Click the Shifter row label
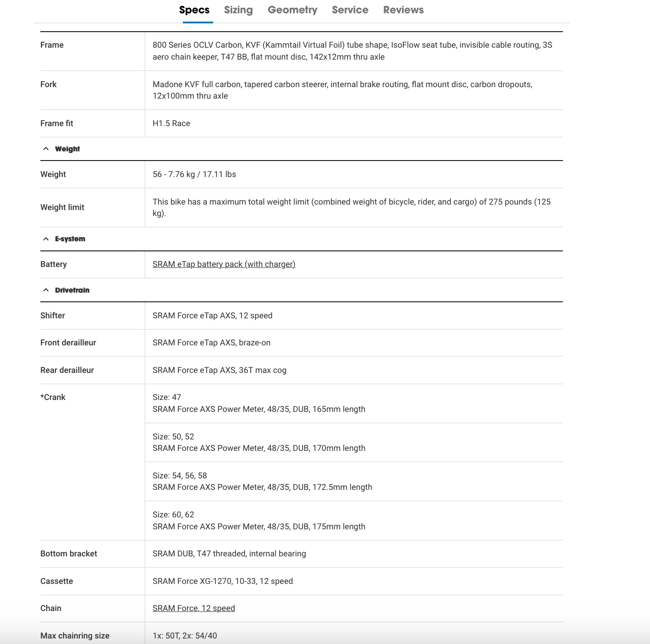Viewport: 650px width, 644px height. pos(53,316)
